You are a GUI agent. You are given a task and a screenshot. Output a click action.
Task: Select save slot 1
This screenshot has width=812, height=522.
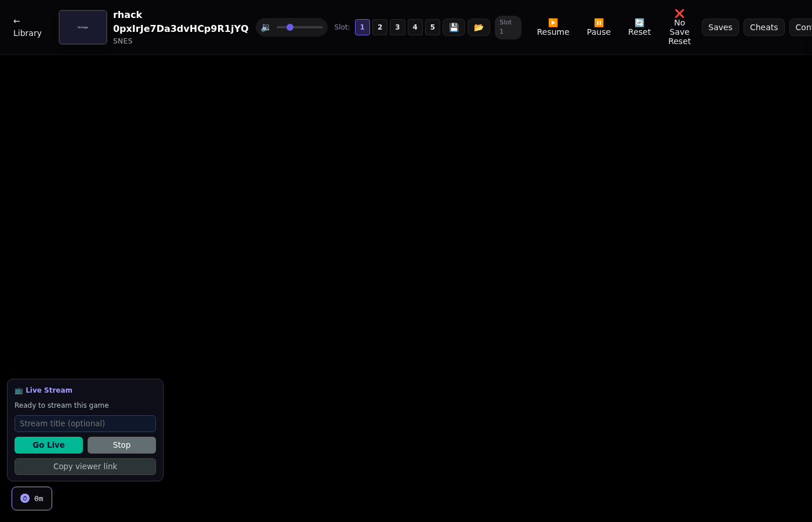pos(362,27)
